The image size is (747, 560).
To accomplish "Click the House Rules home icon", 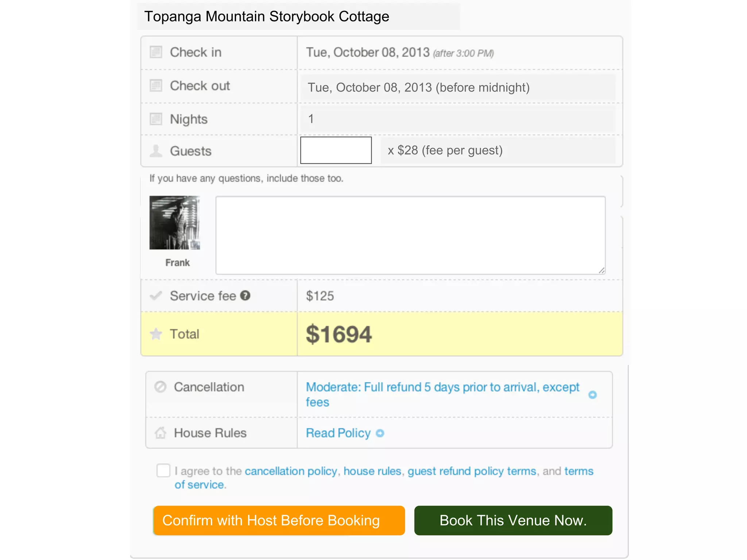I will click(x=160, y=433).
